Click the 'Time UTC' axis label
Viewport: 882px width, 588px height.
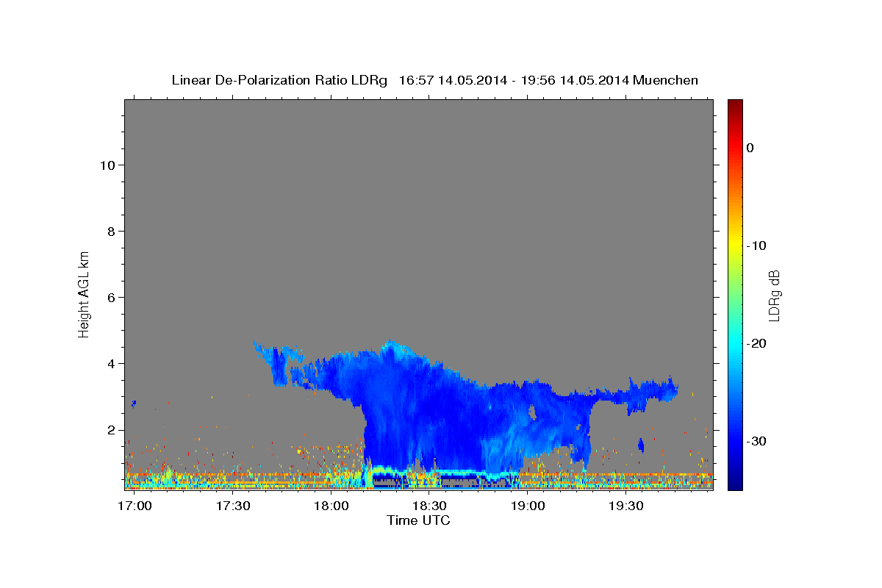[418, 520]
